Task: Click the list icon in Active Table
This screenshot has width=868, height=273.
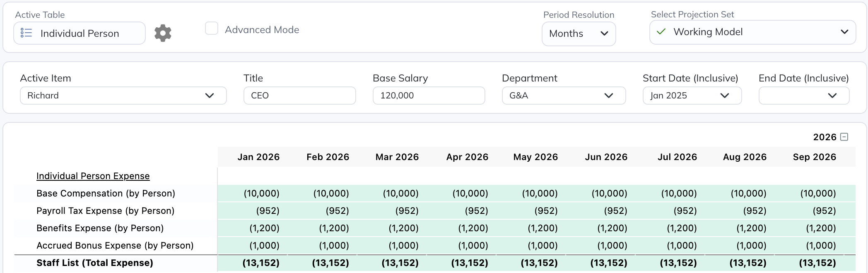Action: click(27, 33)
